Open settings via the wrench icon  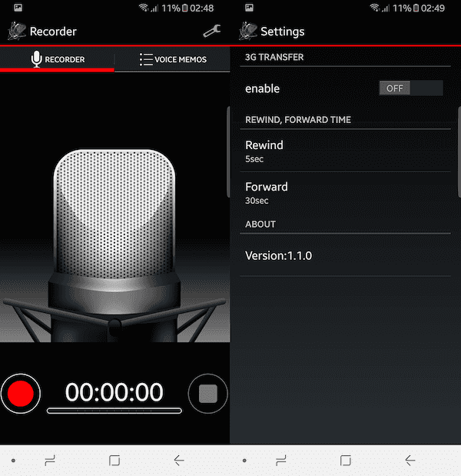211,31
